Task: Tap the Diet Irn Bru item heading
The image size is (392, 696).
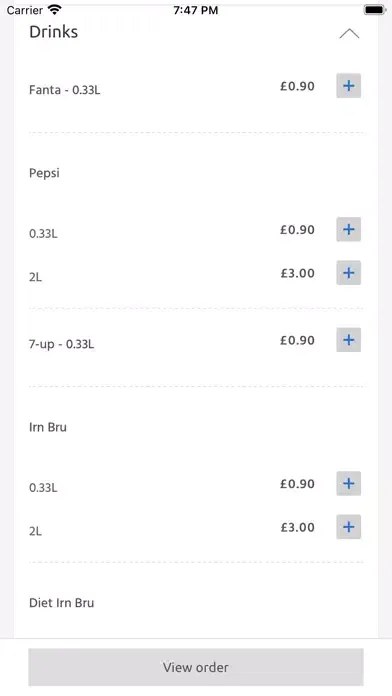Action: click(61, 603)
